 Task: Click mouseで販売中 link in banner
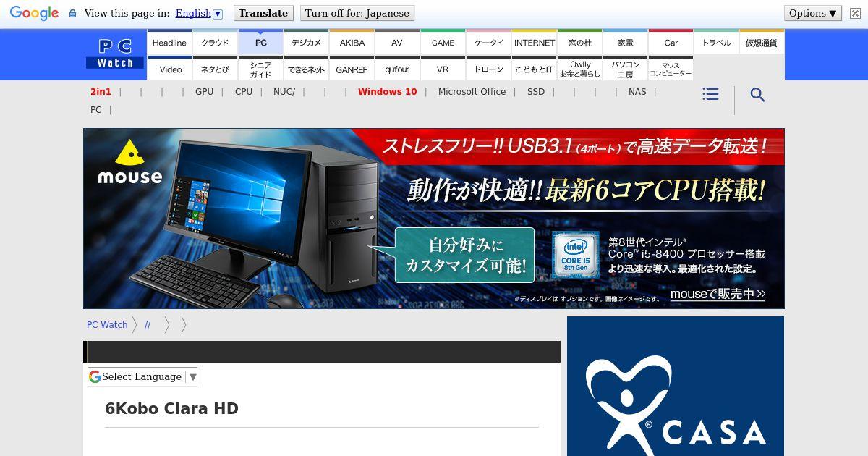coord(718,294)
